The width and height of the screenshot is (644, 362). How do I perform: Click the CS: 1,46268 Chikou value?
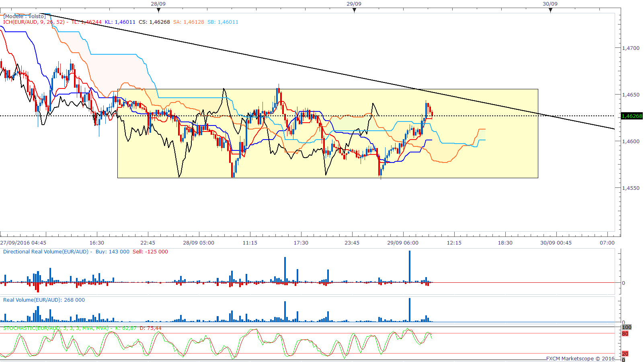coord(154,22)
